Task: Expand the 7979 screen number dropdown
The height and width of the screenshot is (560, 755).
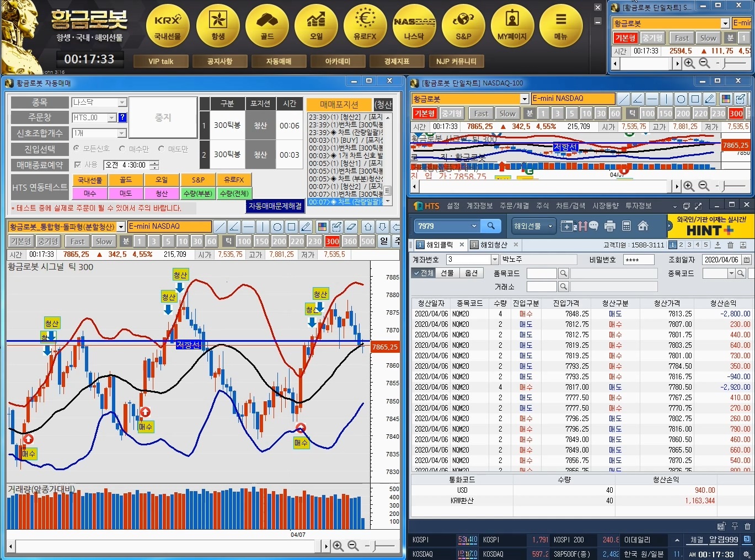Action: [x=474, y=225]
